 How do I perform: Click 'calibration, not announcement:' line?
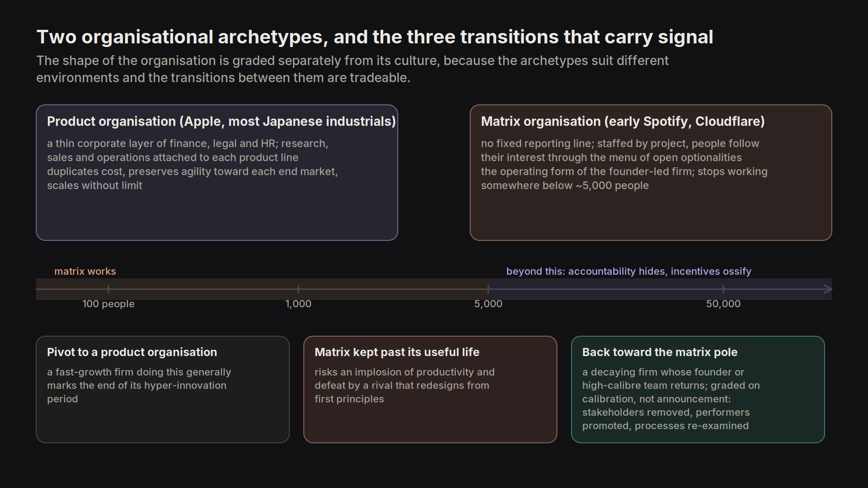coord(656,399)
